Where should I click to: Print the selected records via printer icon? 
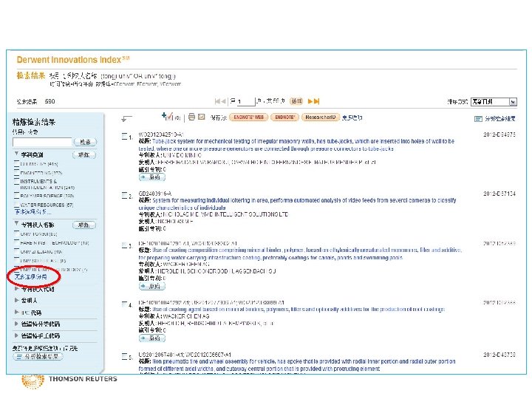tap(191, 117)
